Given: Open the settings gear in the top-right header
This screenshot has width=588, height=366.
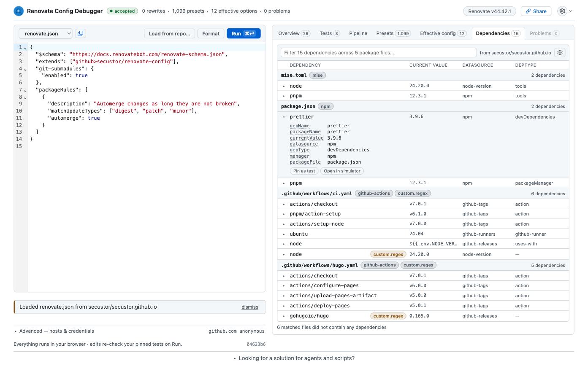Looking at the screenshot, I should [x=562, y=11].
